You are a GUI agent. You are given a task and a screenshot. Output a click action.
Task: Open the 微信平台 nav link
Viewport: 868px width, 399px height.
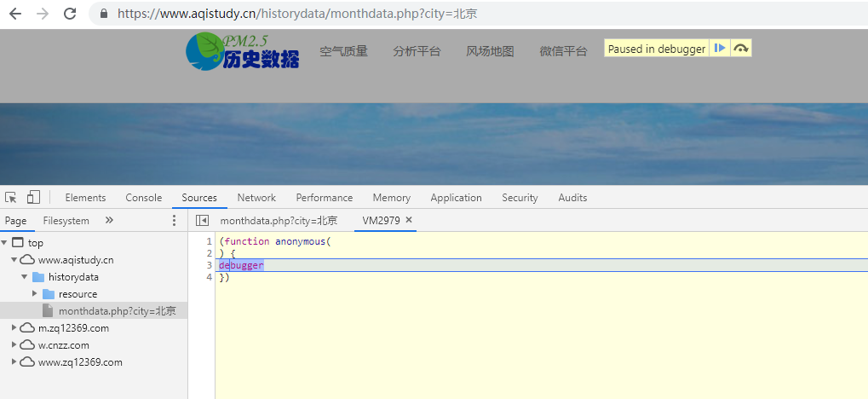pyautogui.click(x=563, y=51)
